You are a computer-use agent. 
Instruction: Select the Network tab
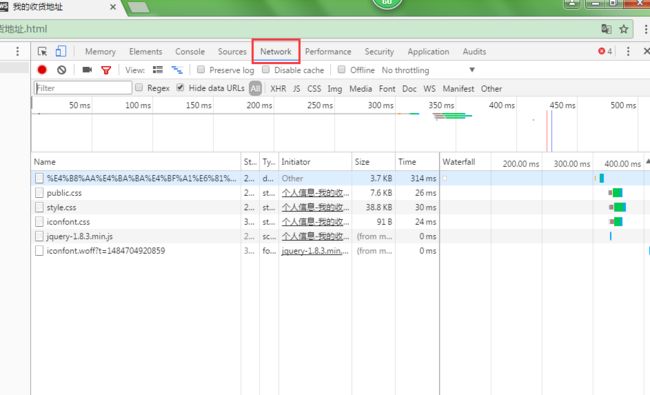click(x=276, y=52)
